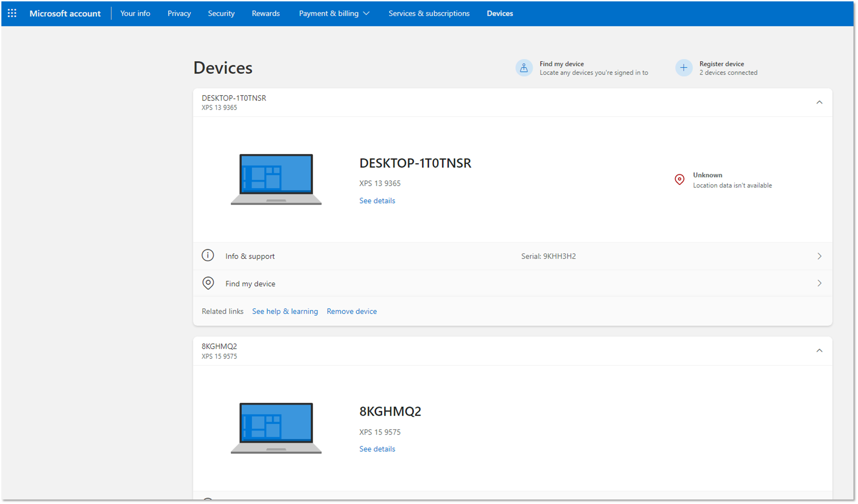Open Services & subscriptions tab
The image size is (858, 504).
click(x=429, y=13)
